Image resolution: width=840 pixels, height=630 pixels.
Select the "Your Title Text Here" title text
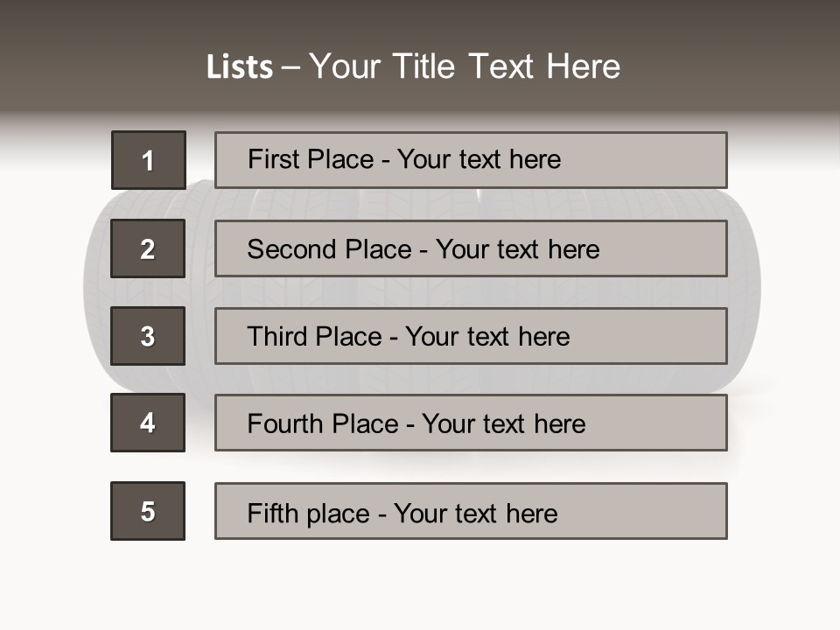click(x=465, y=66)
